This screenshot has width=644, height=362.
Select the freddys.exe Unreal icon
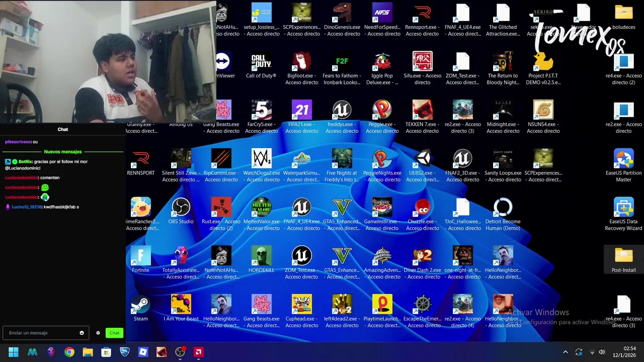pyautogui.click(x=342, y=117)
